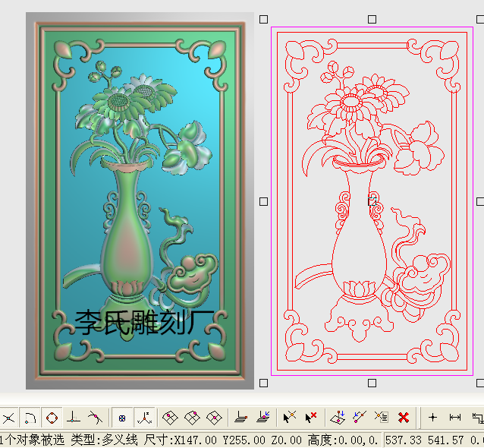The image size is (484, 448).
Task: Click the 3D relief vase preview image
Action: tap(140, 200)
